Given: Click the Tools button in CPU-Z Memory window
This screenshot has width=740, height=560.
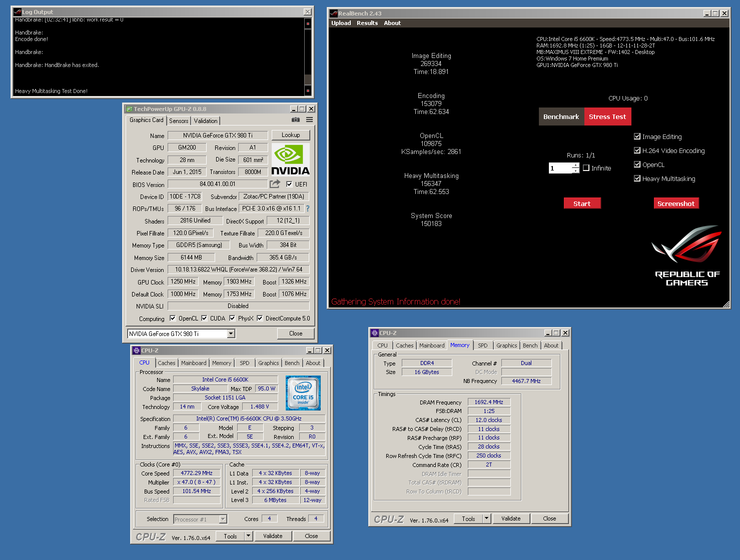Looking at the screenshot, I should pos(469,518).
